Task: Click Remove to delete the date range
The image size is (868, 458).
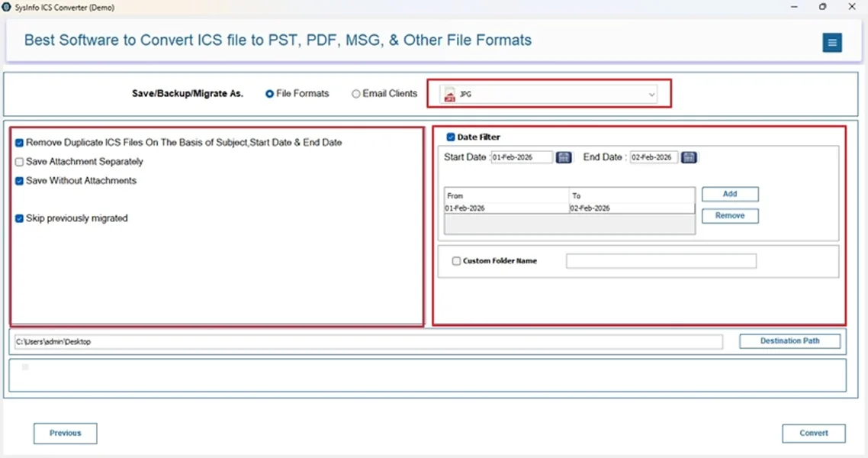Action: (x=729, y=215)
